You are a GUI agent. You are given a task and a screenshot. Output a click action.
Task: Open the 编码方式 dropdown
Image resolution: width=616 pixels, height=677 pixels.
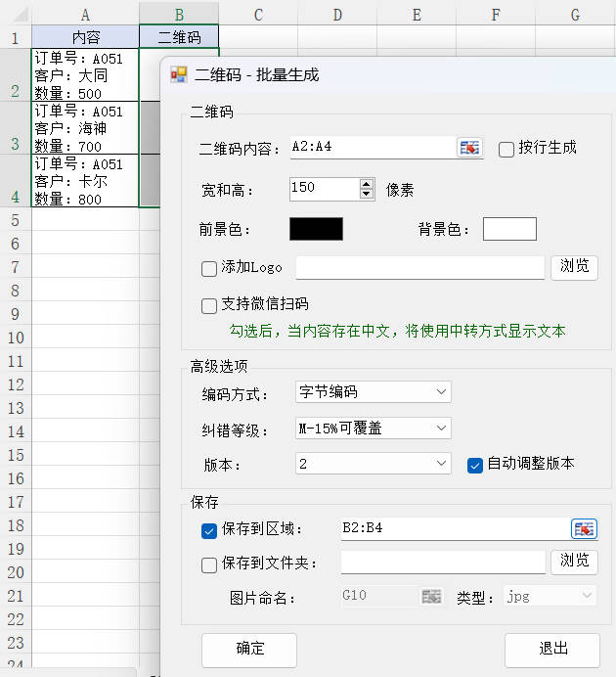pos(373,392)
